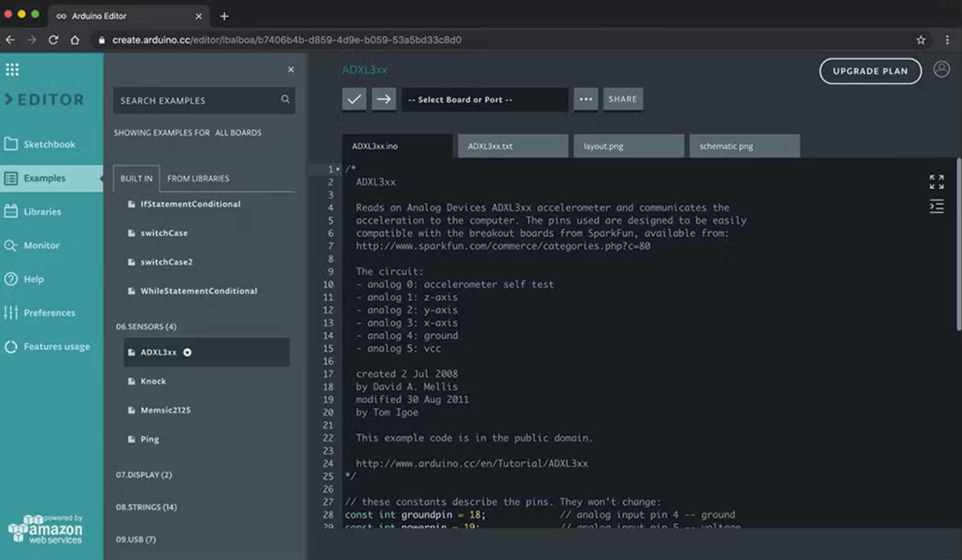Viewport: 962px width, 560px height.
Task: Click the Upload arrow button
Action: tap(384, 99)
